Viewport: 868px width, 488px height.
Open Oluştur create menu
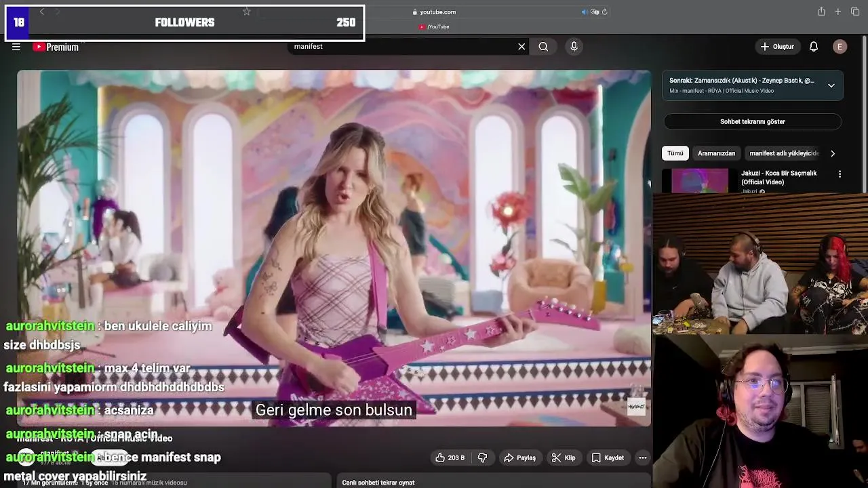777,47
